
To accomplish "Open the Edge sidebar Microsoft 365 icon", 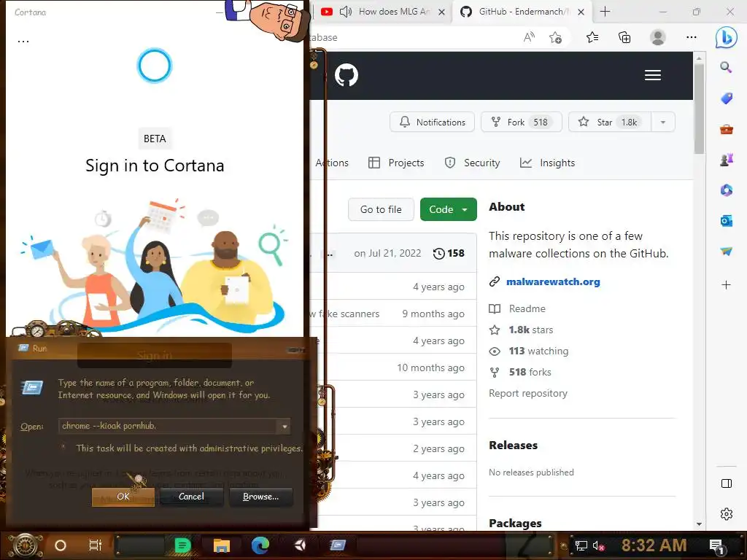I will (x=726, y=190).
